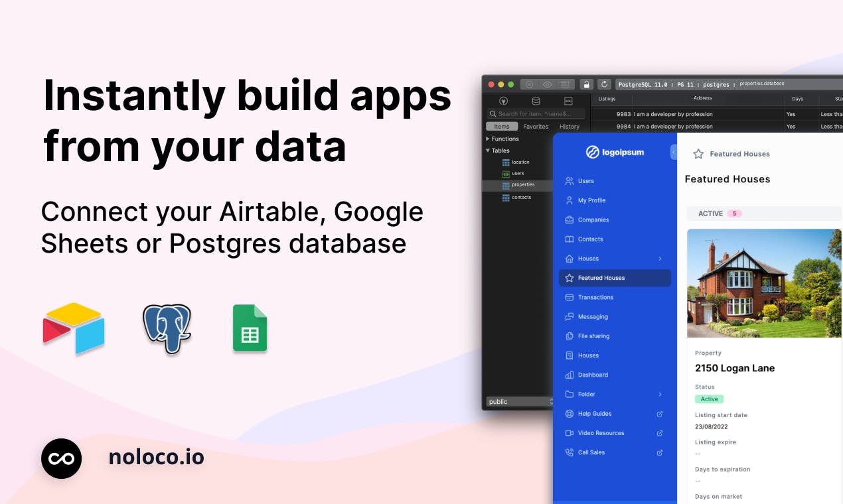Click the Airtable logo
This screenshot has height=504, width=843.
[74, 328]
